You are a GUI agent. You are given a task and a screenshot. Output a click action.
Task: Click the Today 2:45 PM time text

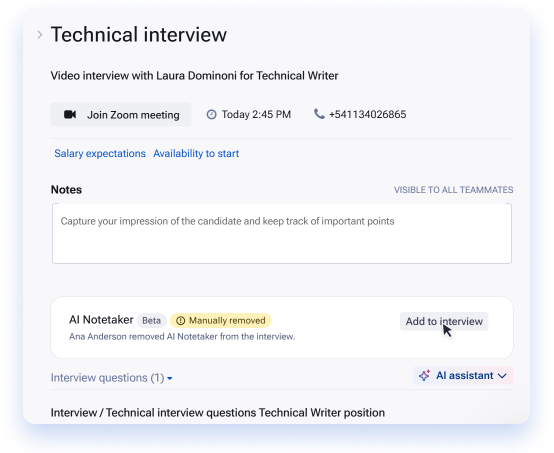pos(256,114)
